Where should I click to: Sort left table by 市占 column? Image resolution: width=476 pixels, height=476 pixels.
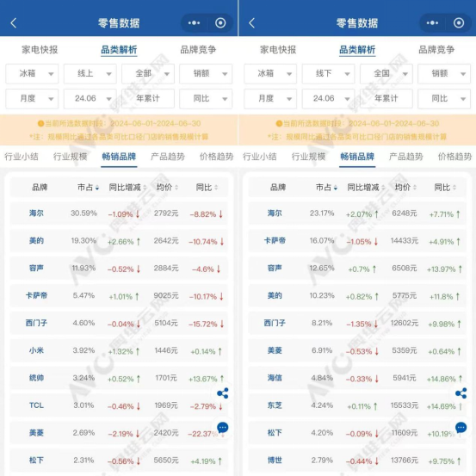pyautogui.click(x=88, y=188)
